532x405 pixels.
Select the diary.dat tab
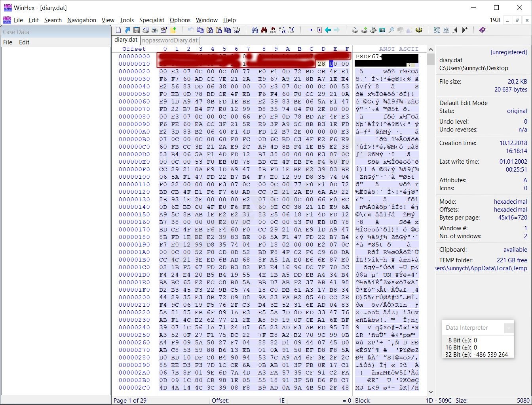coord(126,40)
